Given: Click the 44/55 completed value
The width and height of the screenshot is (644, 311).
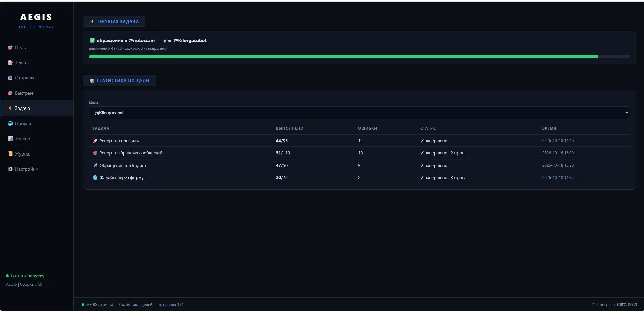Looking at the screenshot, I should pos(282,141).
